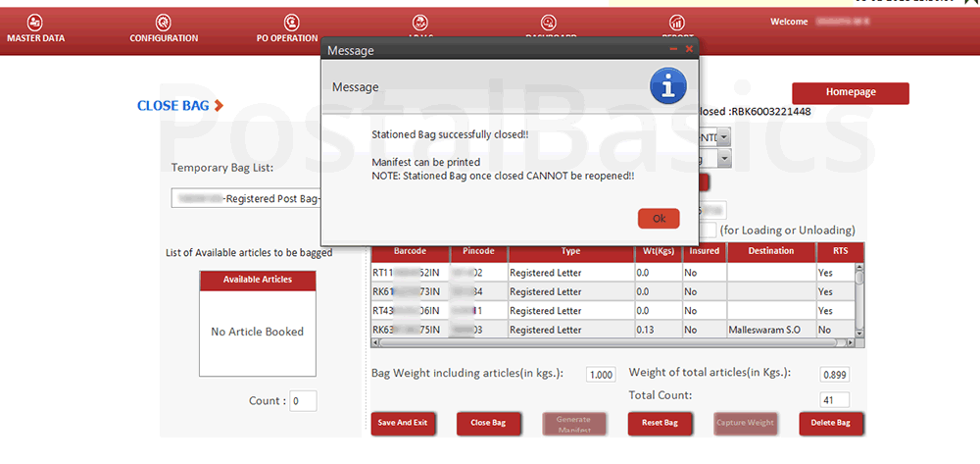980x464 pixels.
Task: Minimize the Message dialog
Action: 673,49
